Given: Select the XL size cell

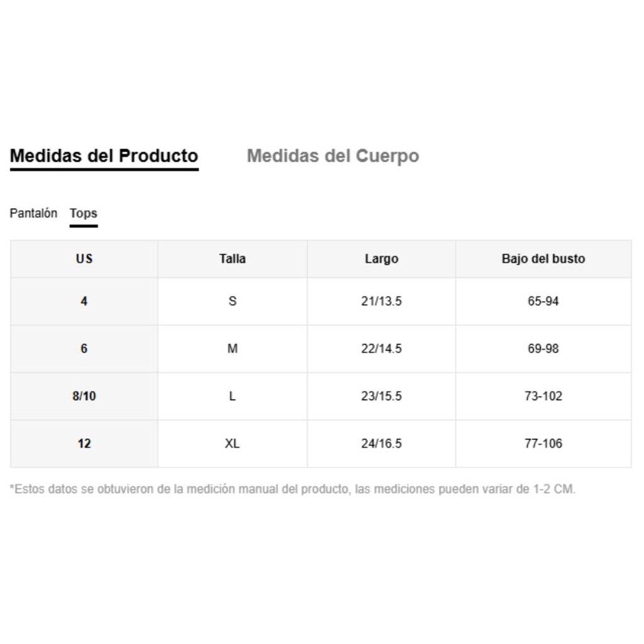Looking at the screenshot, I should click(x=233, y=443).
